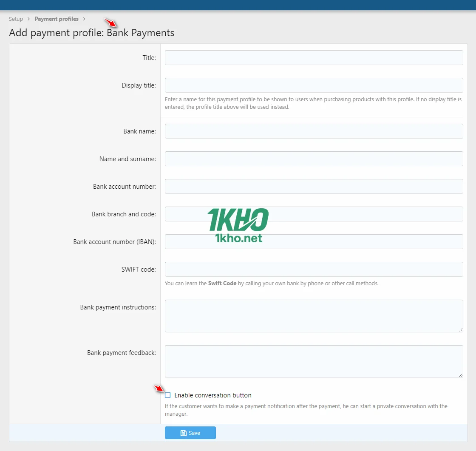Image resolution: width=476 pixels, height=451 pixels.
Task: Click the Bank payment instructions textarea
Action: click(314, 316)
